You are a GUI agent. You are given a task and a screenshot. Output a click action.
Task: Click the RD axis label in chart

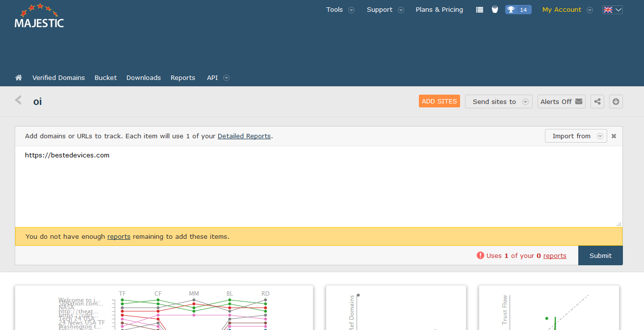(x=265, y=294)
